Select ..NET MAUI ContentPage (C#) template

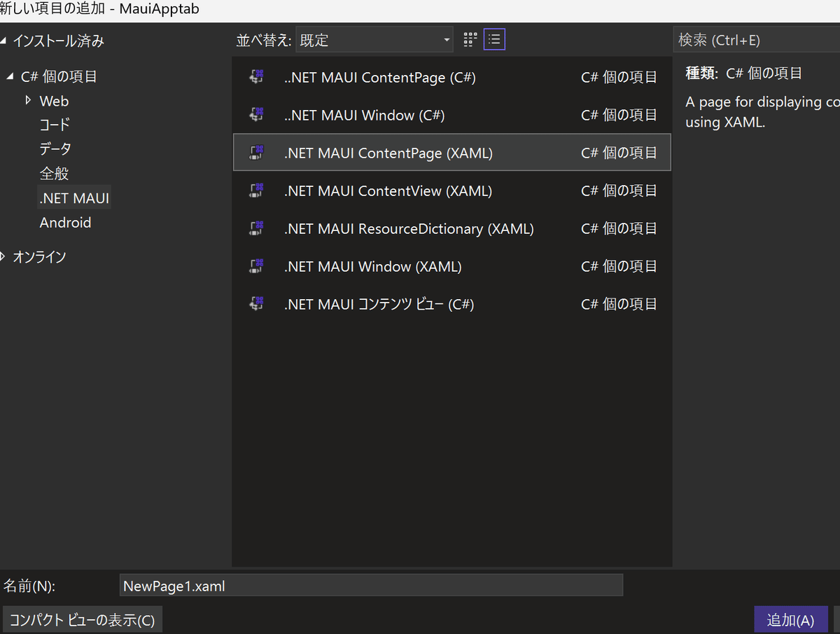click(451, 77)
